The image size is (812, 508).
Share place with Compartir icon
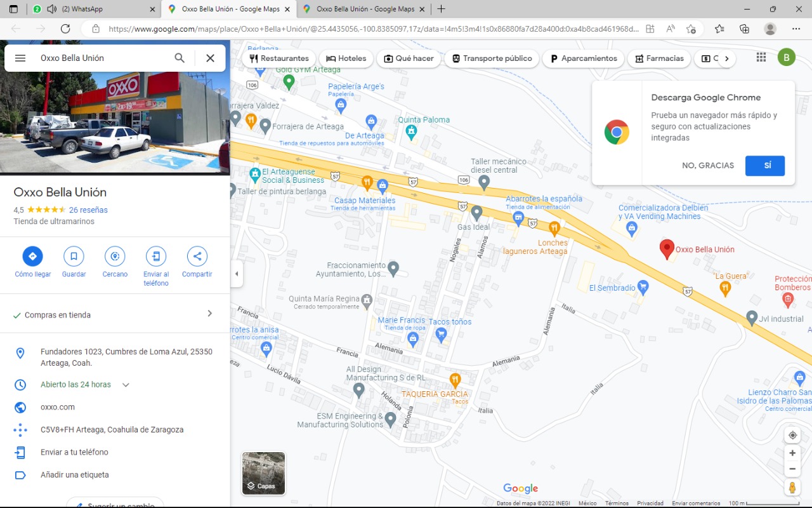coord(197,257)
